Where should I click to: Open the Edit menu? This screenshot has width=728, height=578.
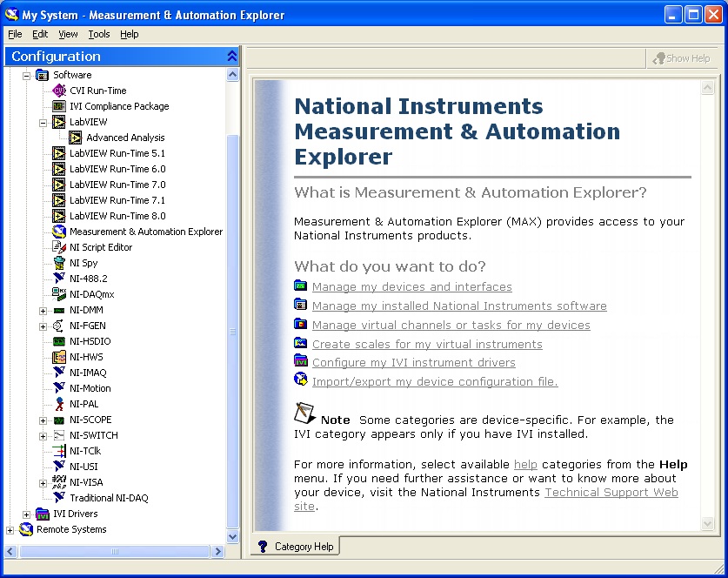(40, 34)
